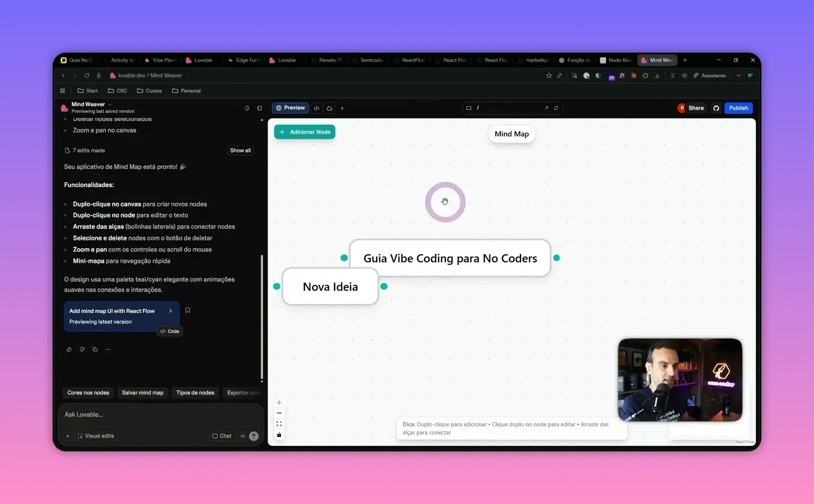Expand the Mind Weaver project dropdown
Screen dimensions: 814x504
pos(110,104)
